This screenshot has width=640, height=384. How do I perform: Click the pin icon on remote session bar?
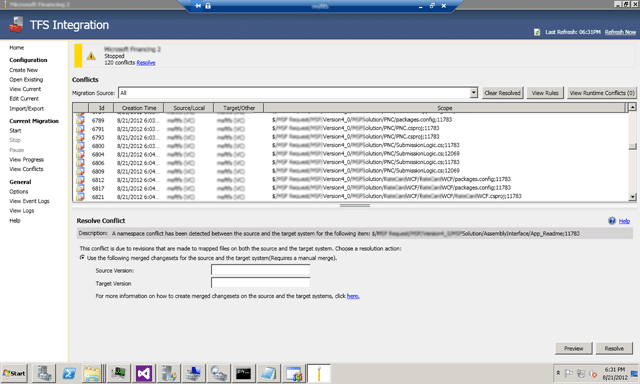pyautogui.click(x=198, y=6)
